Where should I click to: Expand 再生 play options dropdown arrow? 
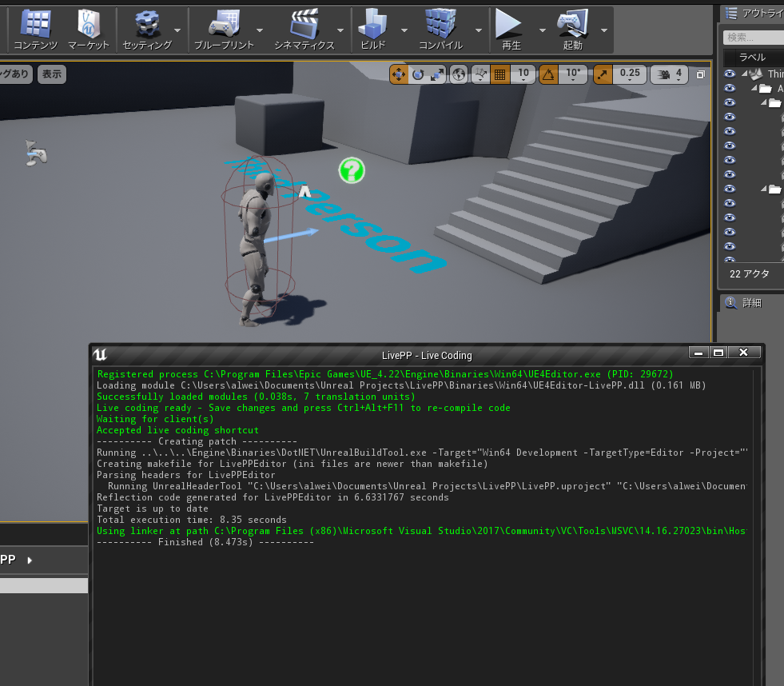click(x=543, y=30)
